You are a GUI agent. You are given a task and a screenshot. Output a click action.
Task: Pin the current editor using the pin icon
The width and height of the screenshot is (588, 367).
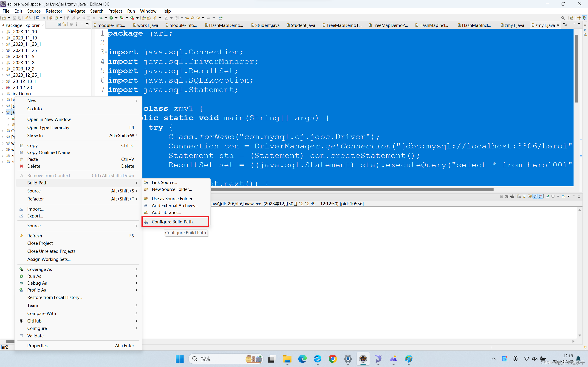tap(221, 18)
